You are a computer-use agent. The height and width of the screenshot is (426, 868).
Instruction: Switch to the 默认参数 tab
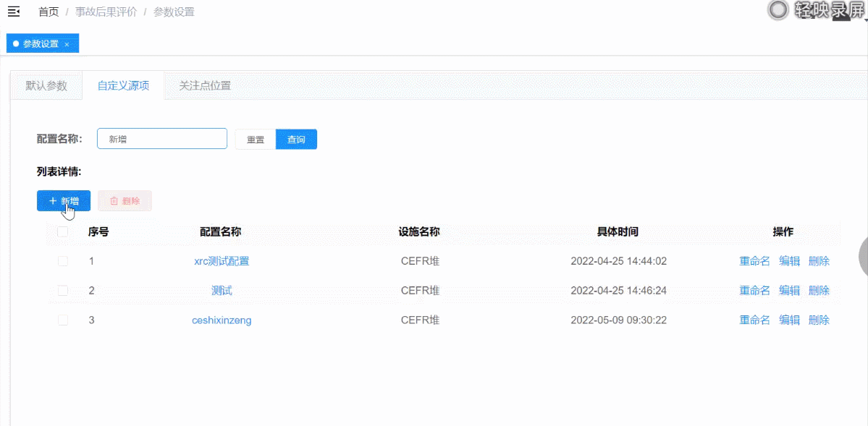click(46, 86)
